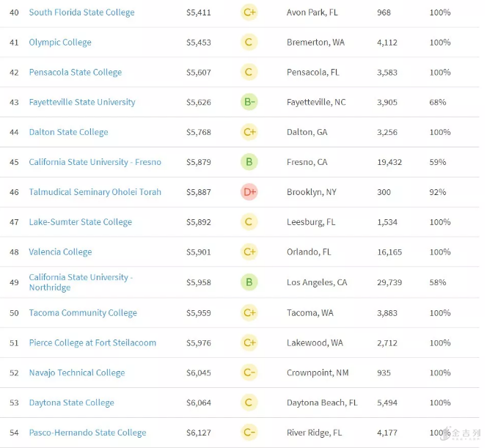
Task: Select the Dalton State College link
Action: coord(68,132)
